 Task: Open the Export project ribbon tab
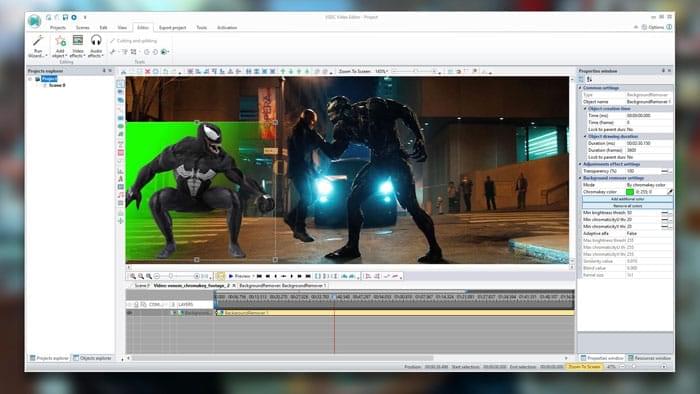(172, 28)
